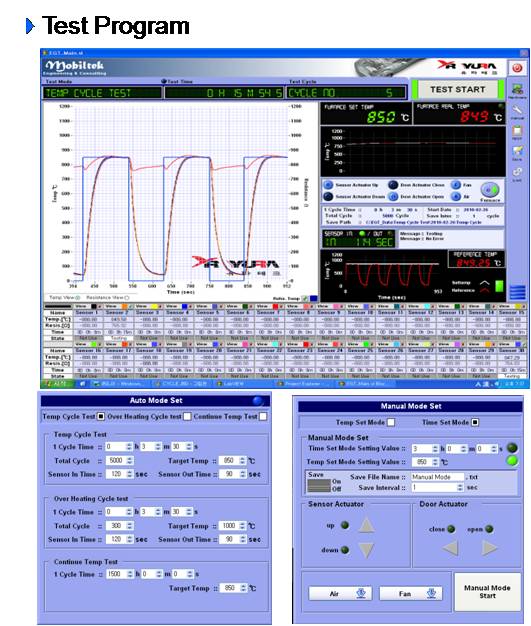The image size is (531, 626).
Task: Adjust Over Heating Target Temp 1000 stepper
Action: click(x=242, y=526)
